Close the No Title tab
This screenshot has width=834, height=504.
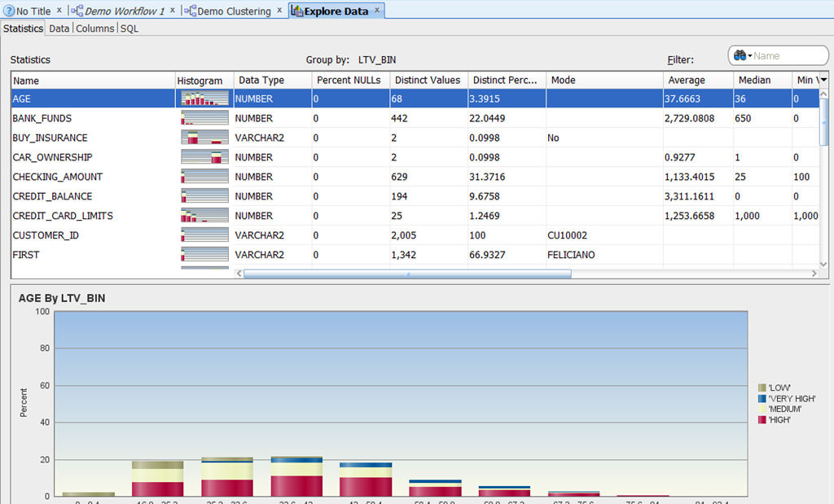(59, 11)
